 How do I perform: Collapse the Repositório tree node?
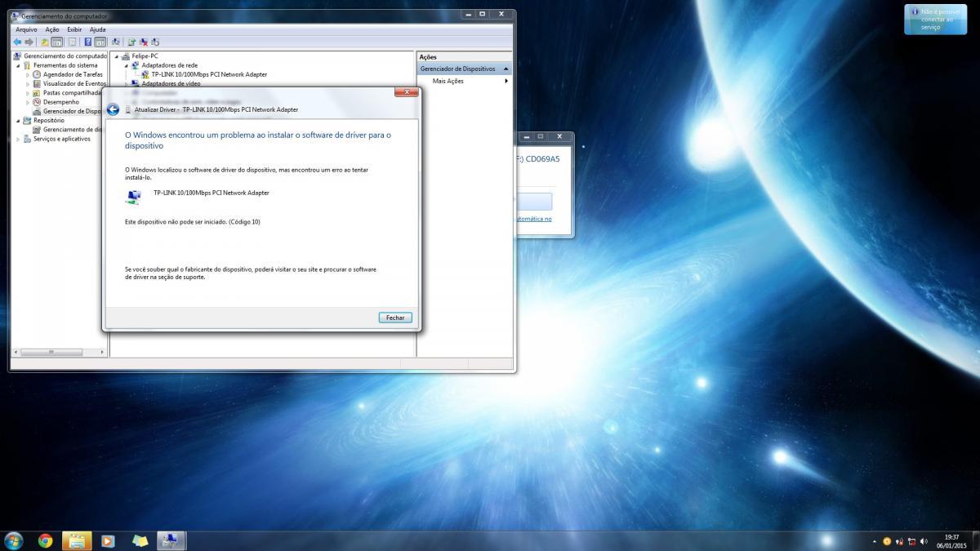tap(18, 120)
